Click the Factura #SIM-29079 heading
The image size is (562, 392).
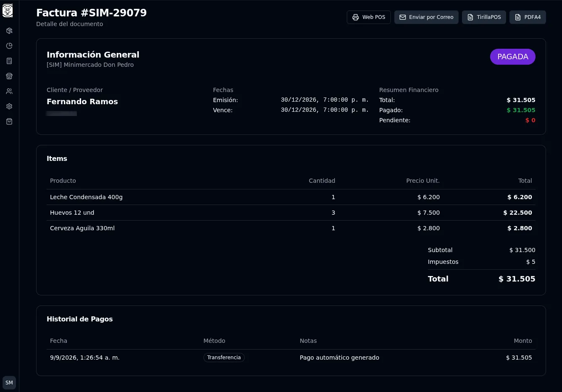[92, 13]
